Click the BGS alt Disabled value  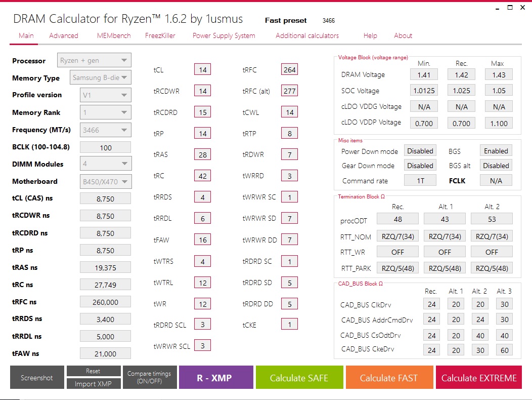[496, 166]
